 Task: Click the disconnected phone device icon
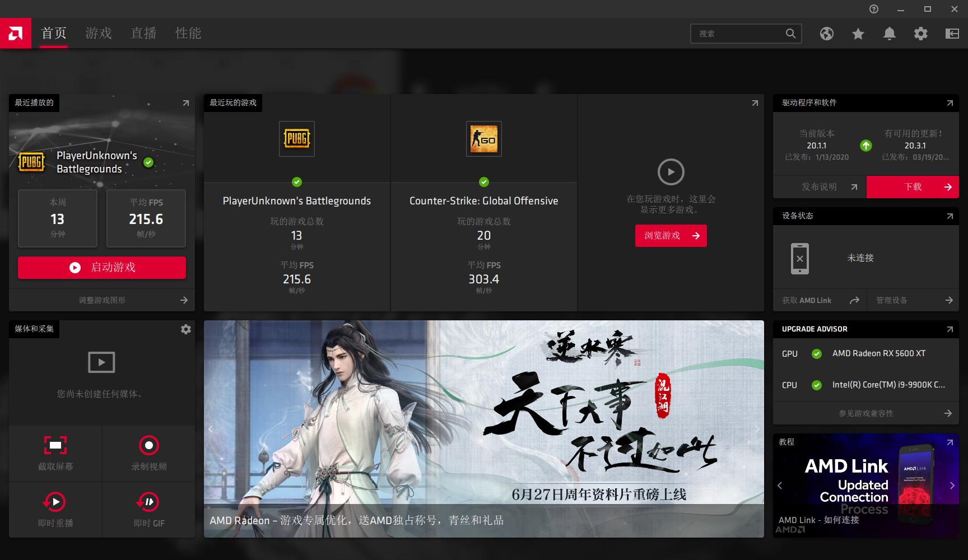pyautogui.click(x=799, y=259)
